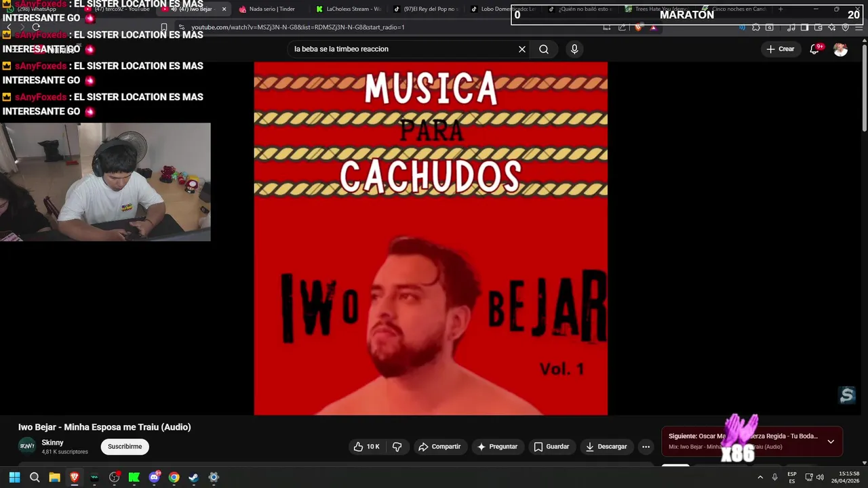Screen dimensions: 868x488
Task: Open the green Kick taskbar icon
Action: coord(134,477)
